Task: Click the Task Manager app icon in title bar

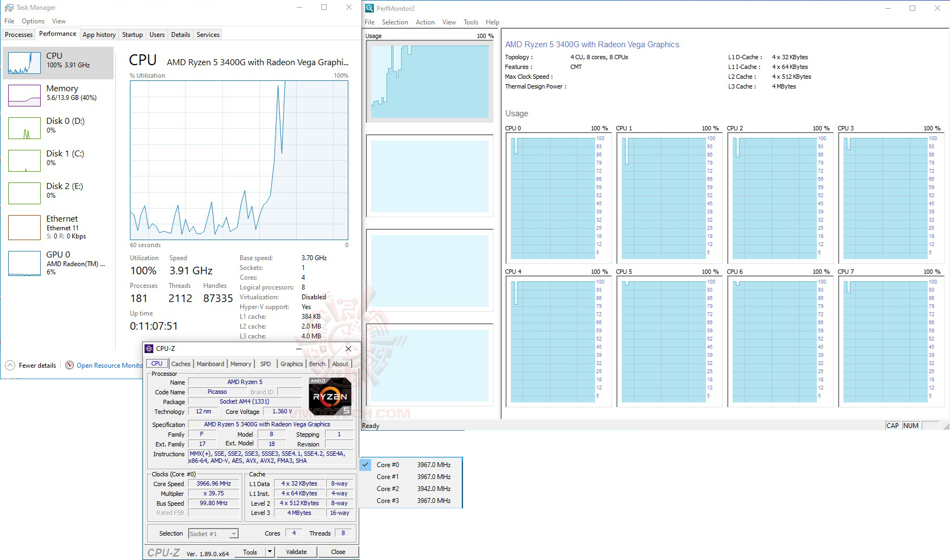Action: coord(9,8)
